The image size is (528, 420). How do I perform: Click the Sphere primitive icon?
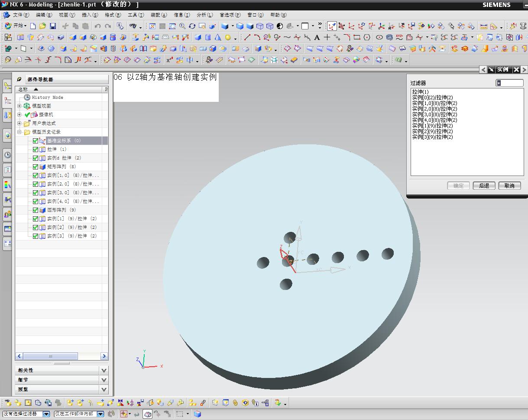pos(228,37)
